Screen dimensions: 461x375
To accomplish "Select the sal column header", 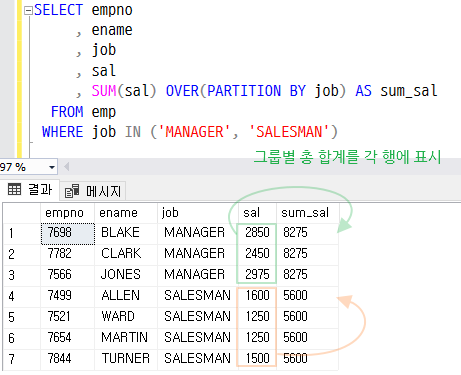I will tap(257, 213).
